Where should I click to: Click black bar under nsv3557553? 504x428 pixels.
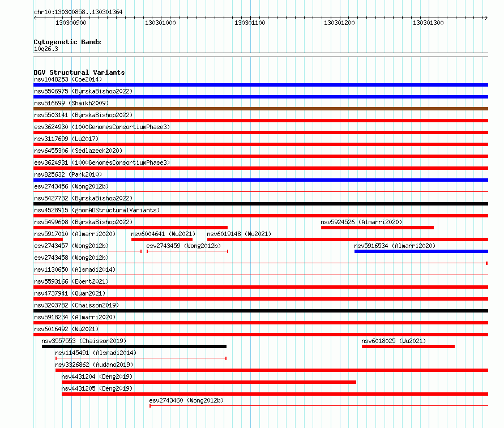[x=134, y=346]
